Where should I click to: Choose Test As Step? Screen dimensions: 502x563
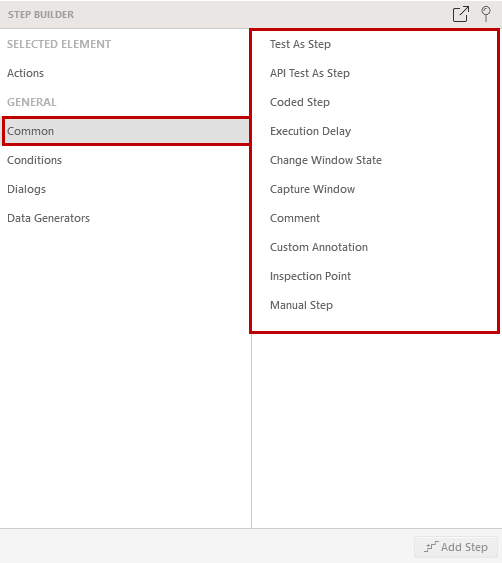point(300,44)
